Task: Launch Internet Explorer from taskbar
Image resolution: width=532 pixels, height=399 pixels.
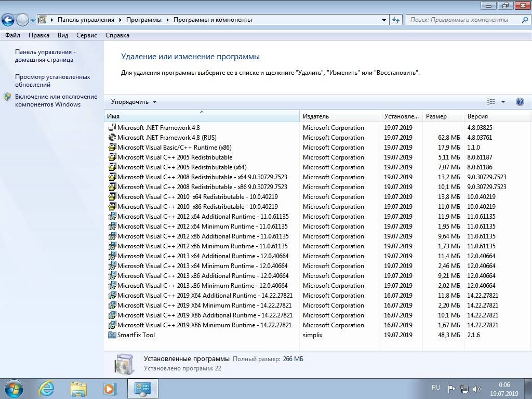Action: [46, 389]
